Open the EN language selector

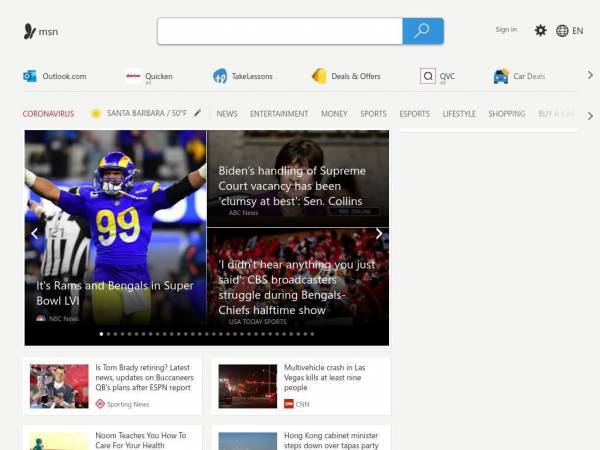[x=577, y=31]
